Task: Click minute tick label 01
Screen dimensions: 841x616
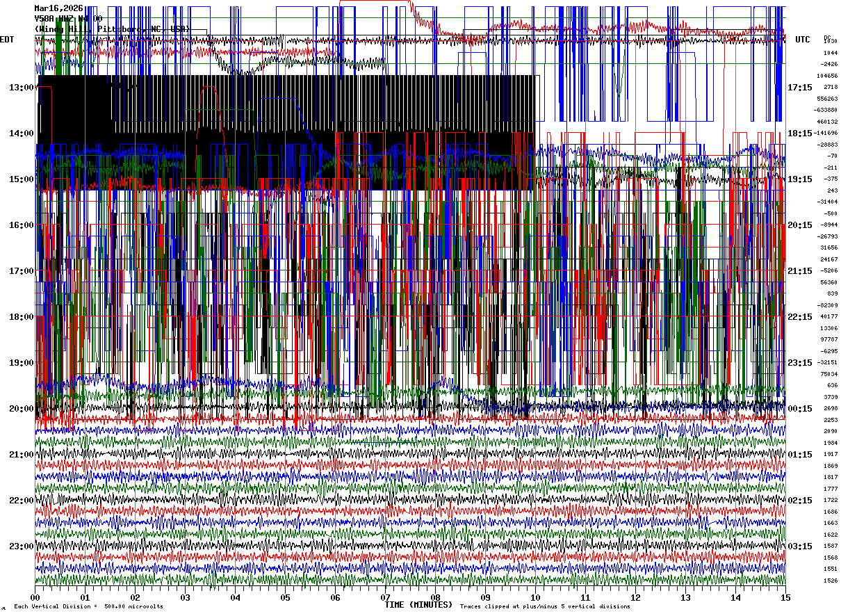Action: [x=85, y=597]
